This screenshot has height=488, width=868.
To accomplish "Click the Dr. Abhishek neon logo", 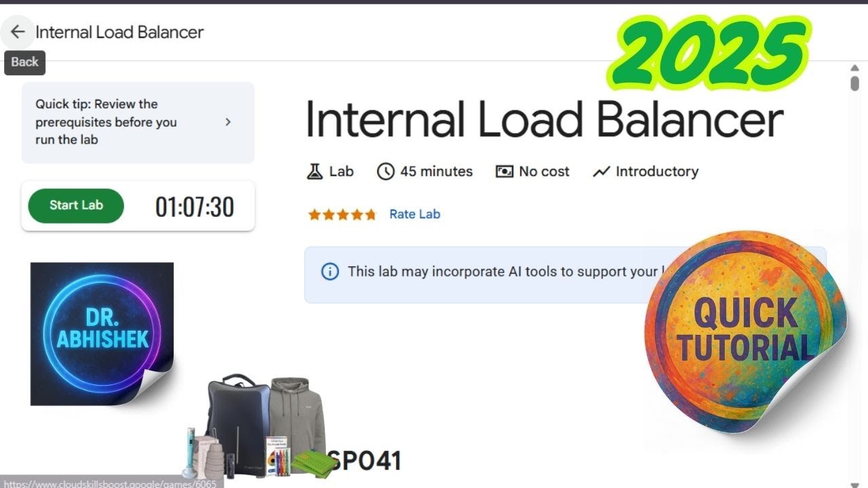I will (102, 334).
